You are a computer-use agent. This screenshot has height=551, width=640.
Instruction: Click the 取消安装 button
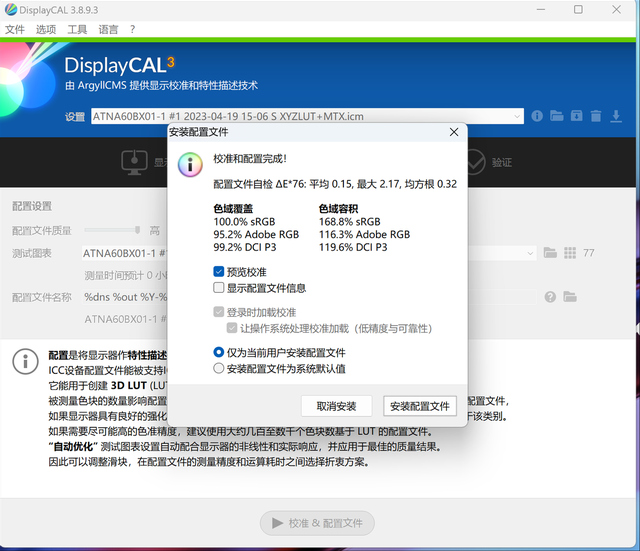point(336,406)
